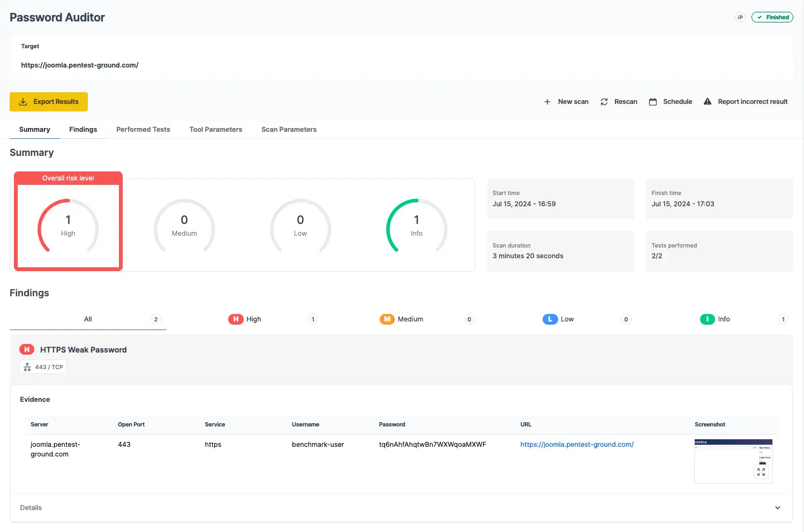The width and height of the screenshot is (804, 532).
Task: Open the Scan Parameters tab
Action: [x=289, y=130]
